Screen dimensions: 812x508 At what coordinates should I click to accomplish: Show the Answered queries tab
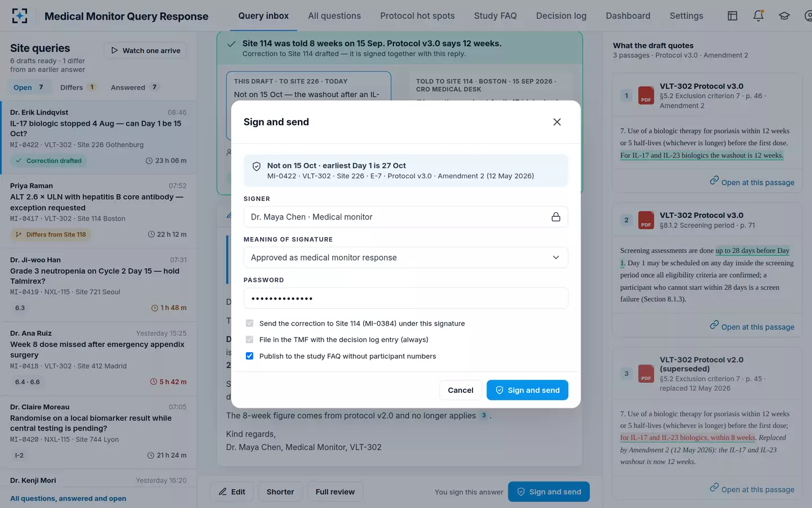[135, 87]
